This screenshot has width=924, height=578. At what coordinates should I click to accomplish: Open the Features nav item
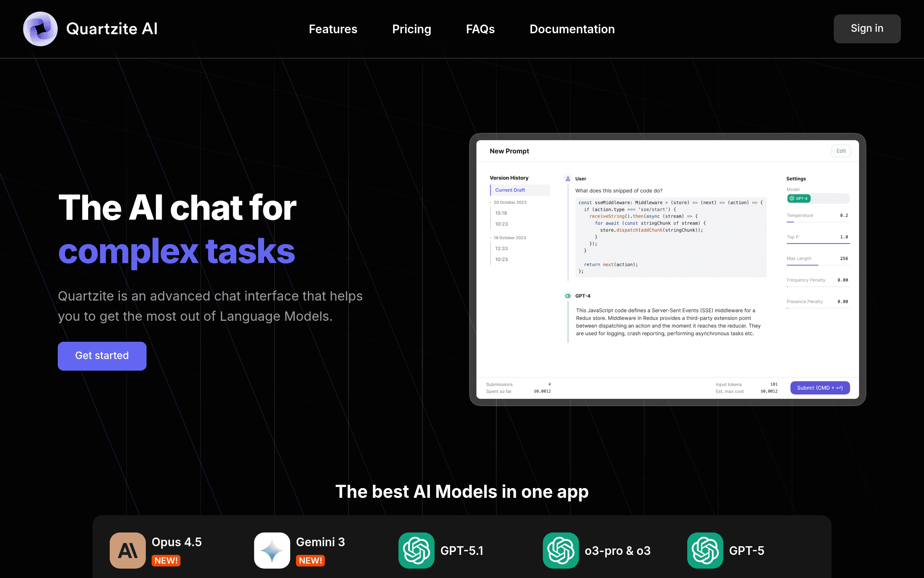333,29
